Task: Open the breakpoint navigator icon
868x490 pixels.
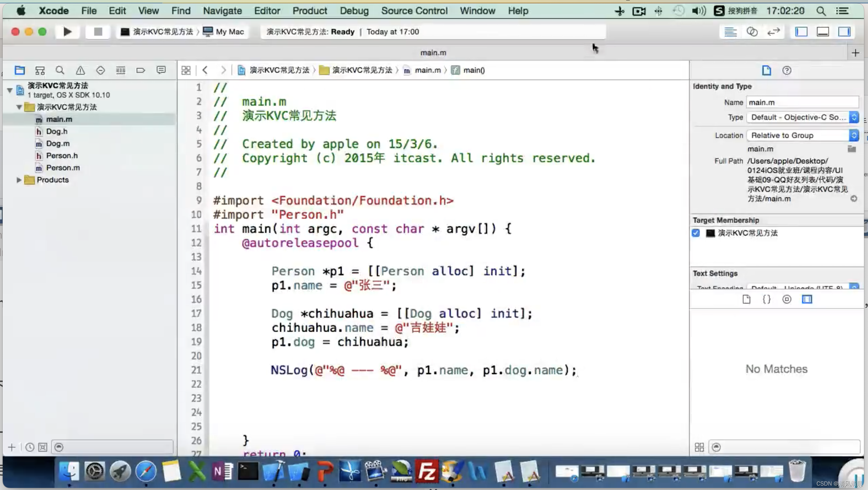Action: (141, 70)
